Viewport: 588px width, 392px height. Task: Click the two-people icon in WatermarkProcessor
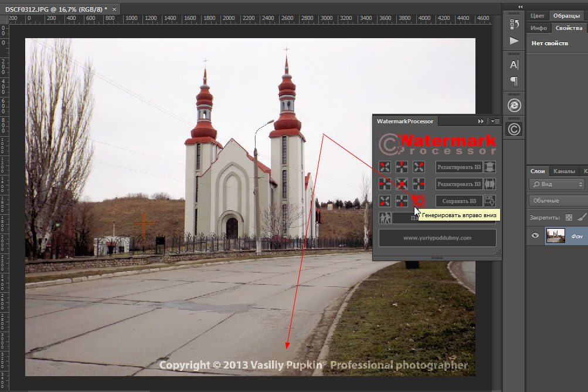click(385, 218)
